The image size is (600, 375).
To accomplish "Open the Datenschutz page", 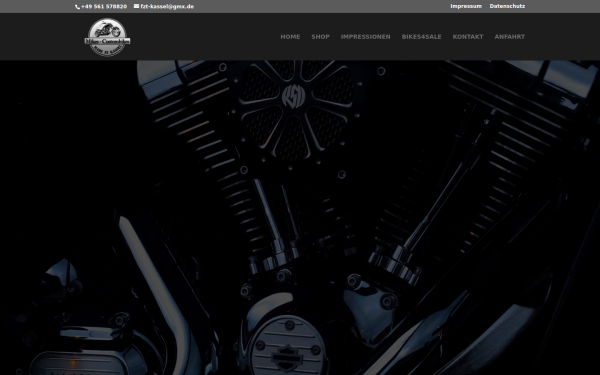I will [x=507, y=6].
